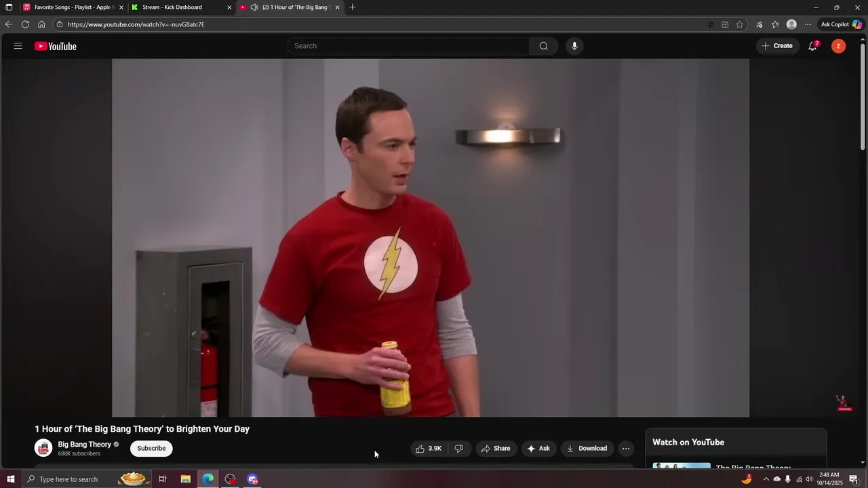Open the Windows Start menu
Screen dimensions: 868x488
(10, 479)
